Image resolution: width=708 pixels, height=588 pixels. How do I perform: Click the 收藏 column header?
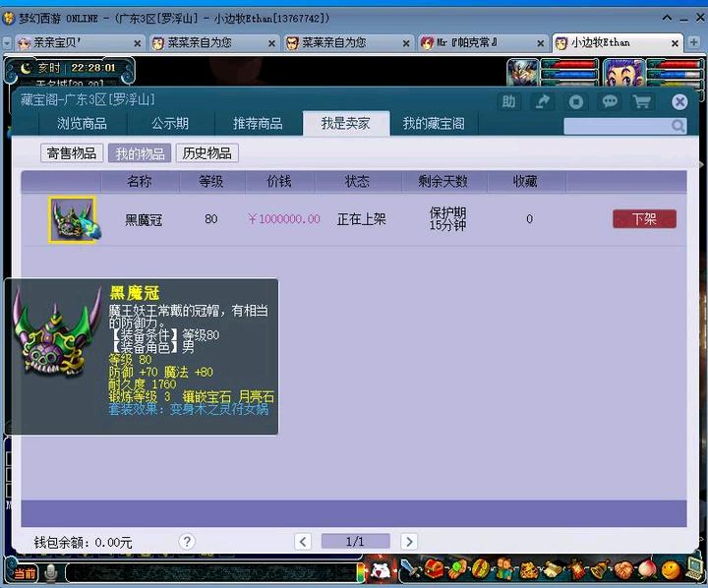click(x=525, y=182)
